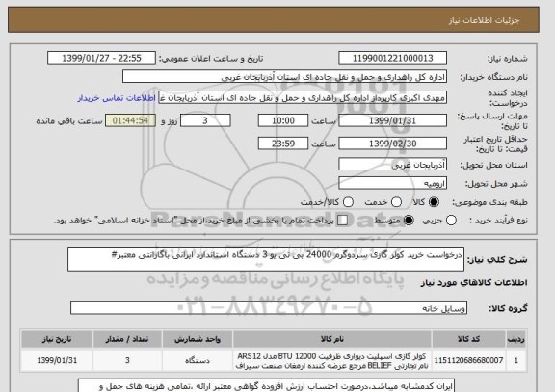The width and height of the screenshot is (555, 392).
Task: Click the delivery province field آذربایجان غربی
Action: [x=392, y=165]
